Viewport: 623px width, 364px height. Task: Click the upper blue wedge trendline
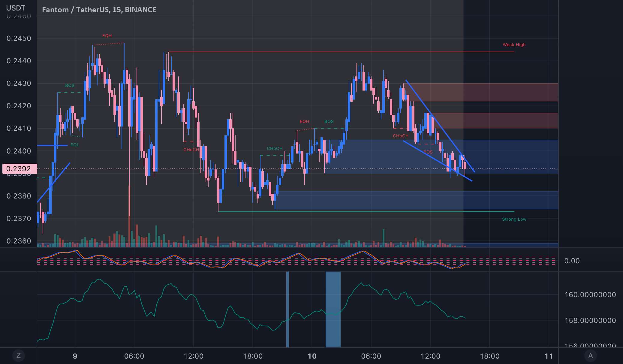[x=440, y=126]
